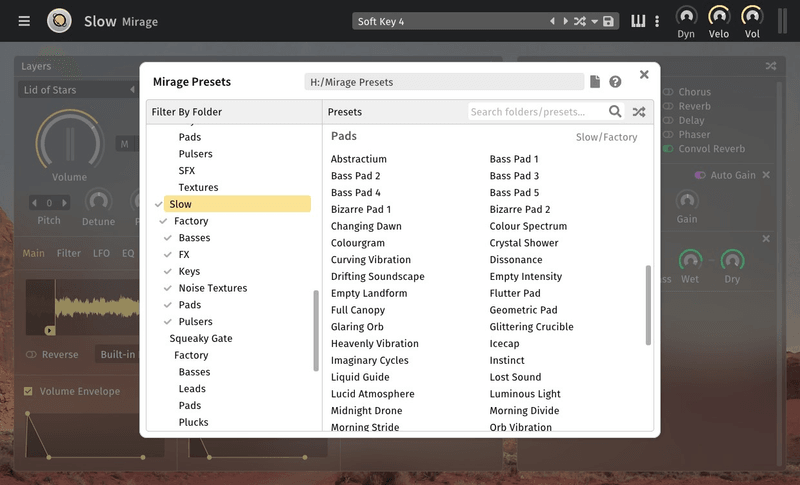Open the keyboard piano icon
The image size is (800, 485).
[638, 22]
